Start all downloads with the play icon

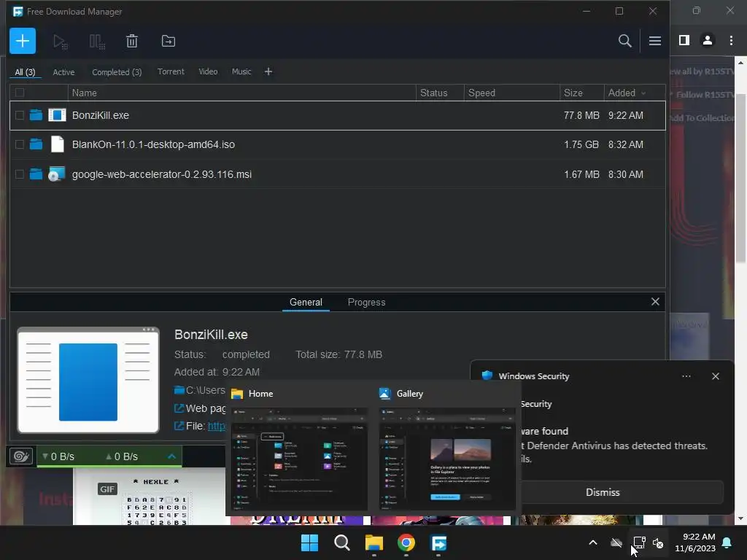click(60, 42)
